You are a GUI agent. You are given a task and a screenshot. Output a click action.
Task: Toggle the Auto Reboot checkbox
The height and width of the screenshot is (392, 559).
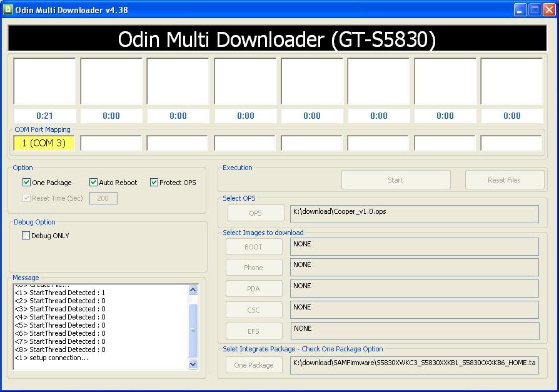point(93,183)
